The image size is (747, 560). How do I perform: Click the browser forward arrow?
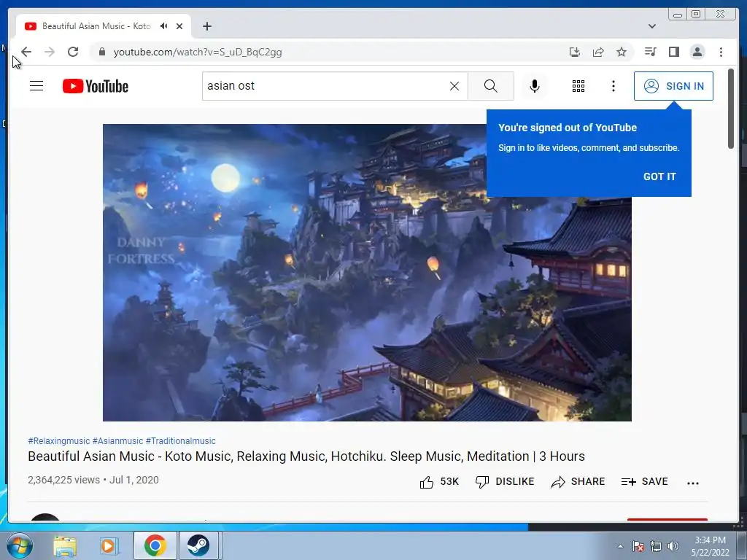[x=50, y=52]
